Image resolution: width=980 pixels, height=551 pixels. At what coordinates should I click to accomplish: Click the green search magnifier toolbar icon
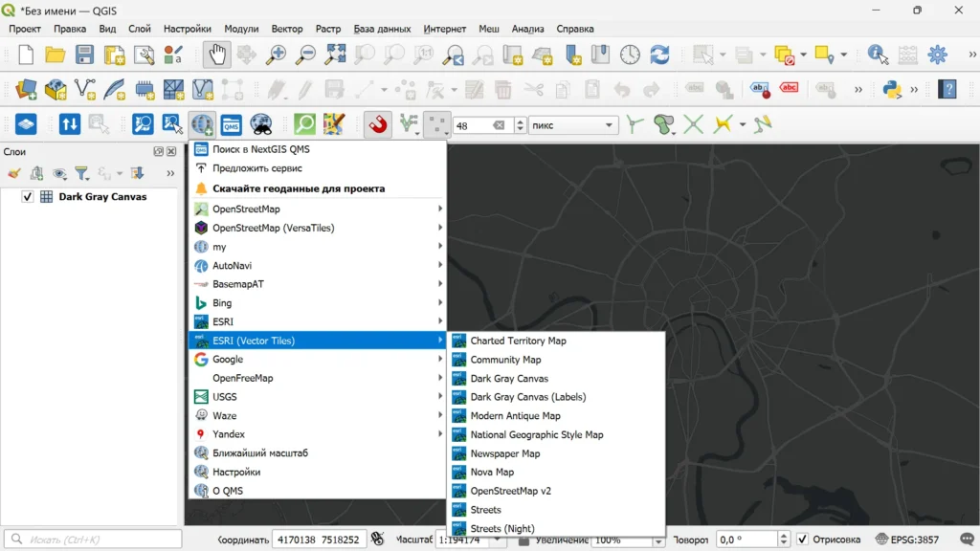click(304, 124)
